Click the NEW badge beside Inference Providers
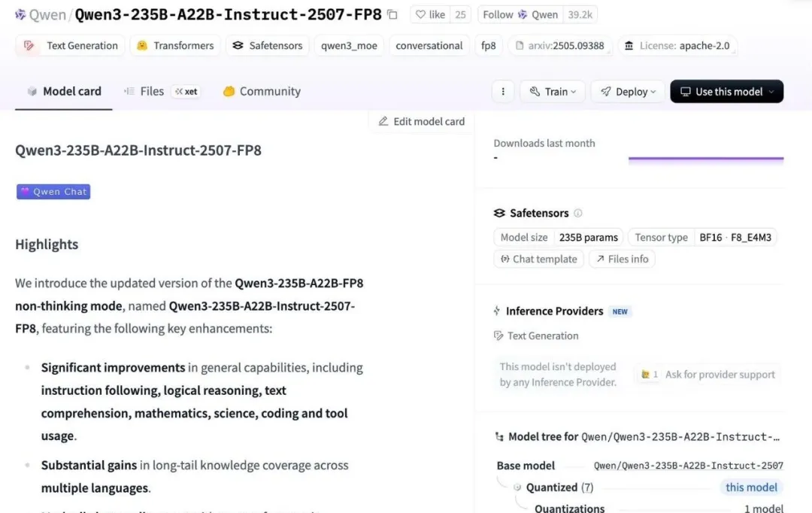The image size is (812, 513). 620,311
